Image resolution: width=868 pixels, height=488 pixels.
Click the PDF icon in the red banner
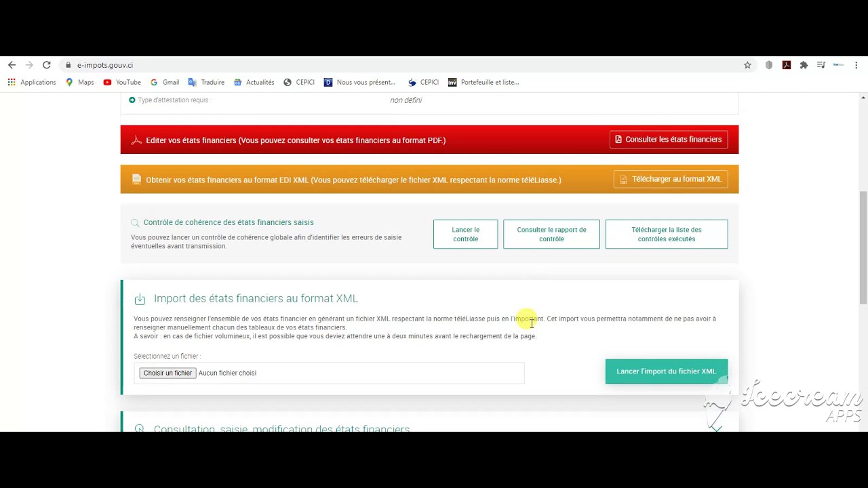tap(136, 140)
